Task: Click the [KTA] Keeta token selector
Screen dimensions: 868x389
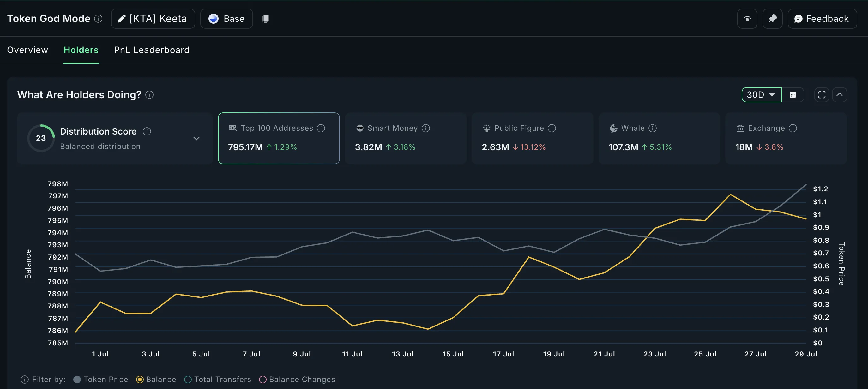Action: coord(153,19)
